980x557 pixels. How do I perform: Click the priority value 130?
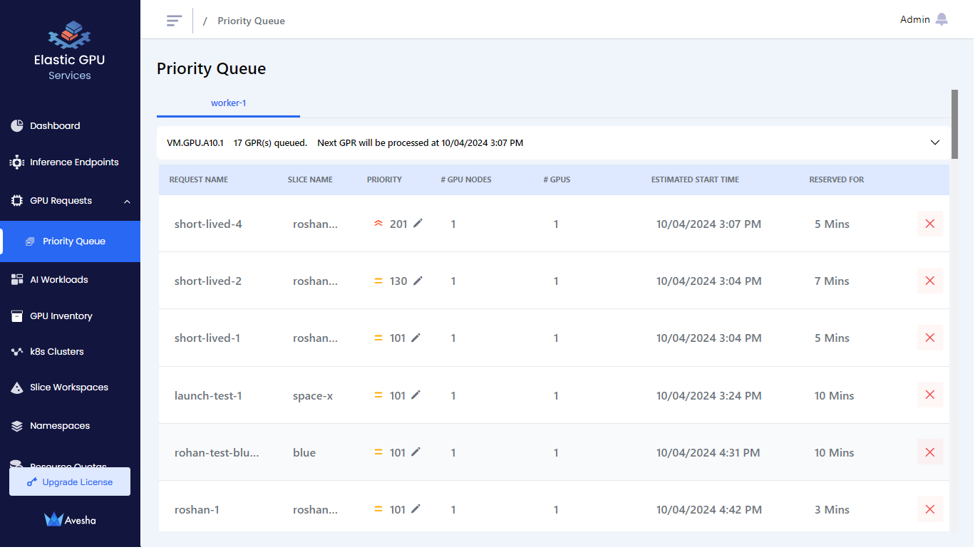tap(398, 281)
